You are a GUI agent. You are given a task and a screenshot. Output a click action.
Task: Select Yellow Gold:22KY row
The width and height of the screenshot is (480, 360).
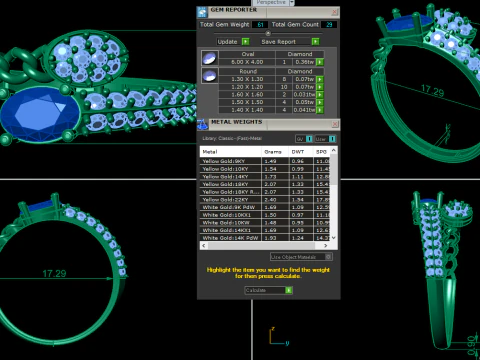[265, 200]
